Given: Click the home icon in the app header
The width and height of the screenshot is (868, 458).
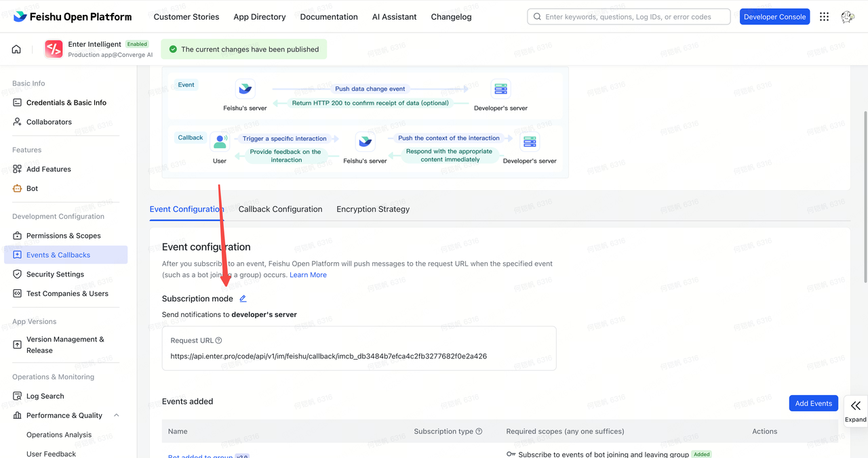Looking at the screenshot, I should [16, 49].
